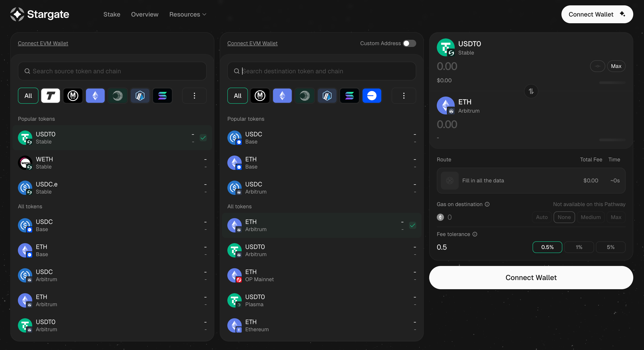
Task: Filter destination tokens by the Arbitrum chain icon
Action: (x=327, y=96)
